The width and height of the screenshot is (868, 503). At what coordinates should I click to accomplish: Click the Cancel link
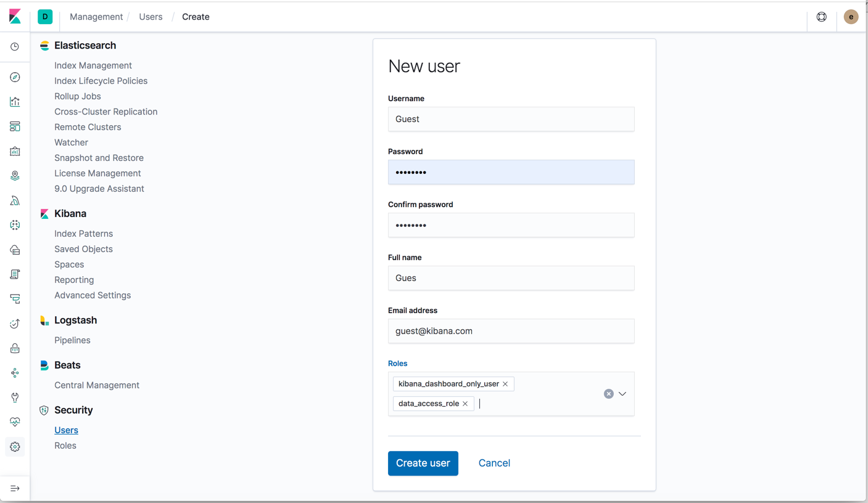pyautogui.click(x=494, y=463)
